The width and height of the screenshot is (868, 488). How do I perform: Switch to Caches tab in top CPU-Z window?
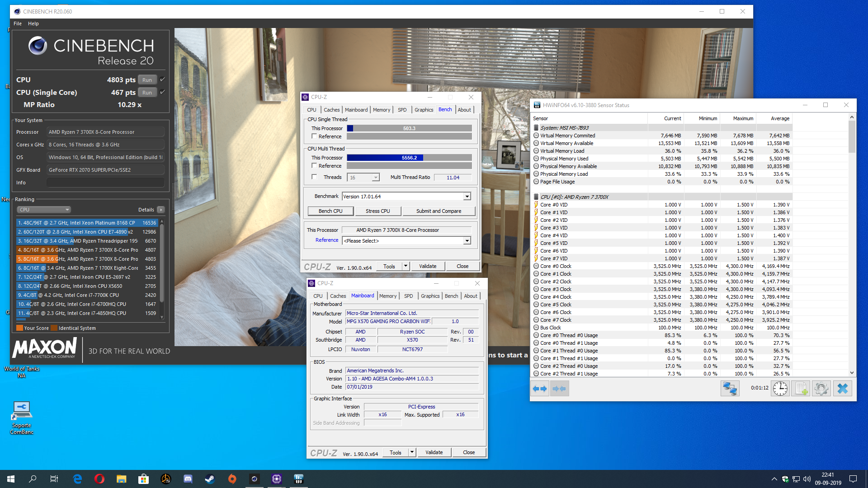pyautogui.click(x=331, y=110)
